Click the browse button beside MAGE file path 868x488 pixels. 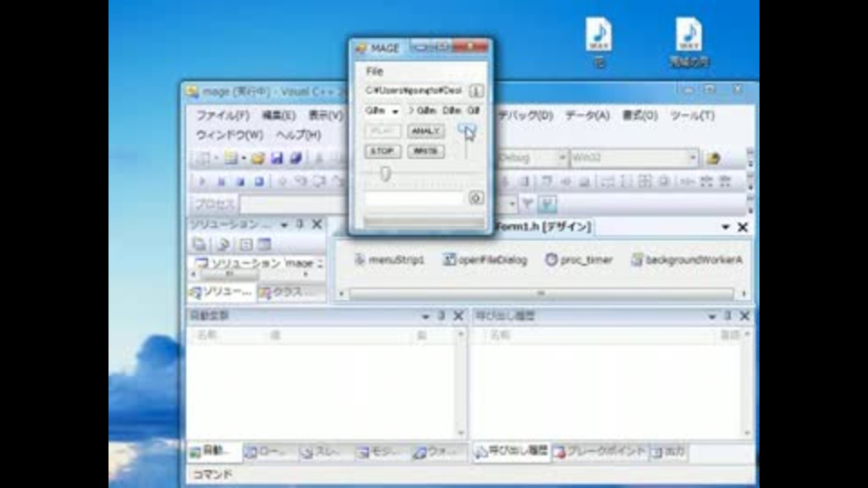coord(476,90)
